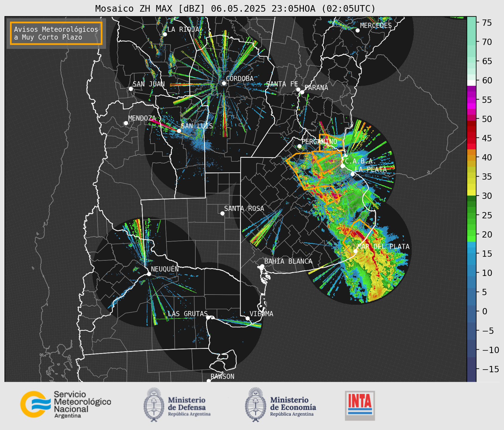Select the MERCEDES city marker
504x430 pixels.
click(x=357, y=30)
